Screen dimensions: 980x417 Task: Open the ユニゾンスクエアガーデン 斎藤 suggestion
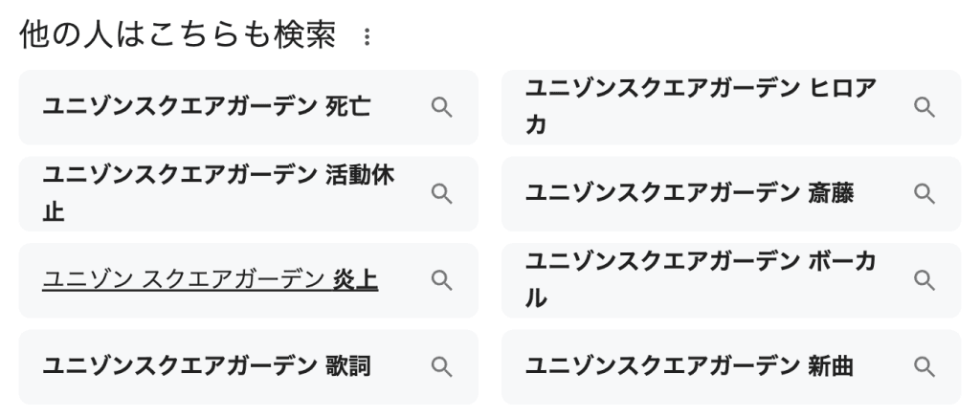[x=689, y=194]
